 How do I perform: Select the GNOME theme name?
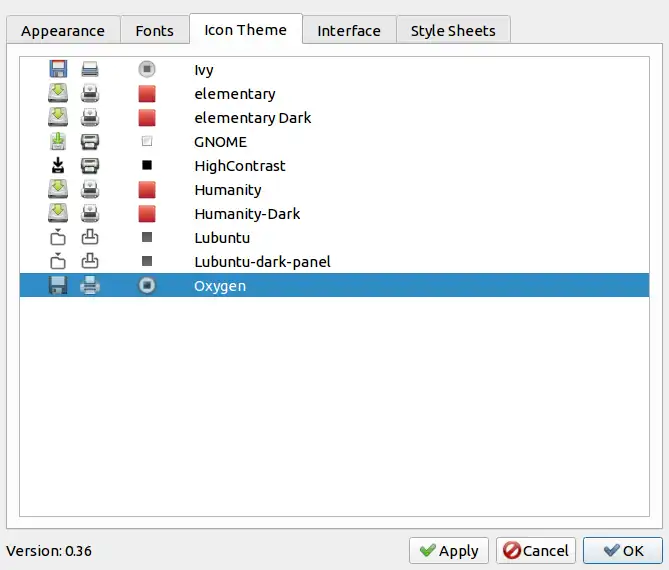[221, 142]
